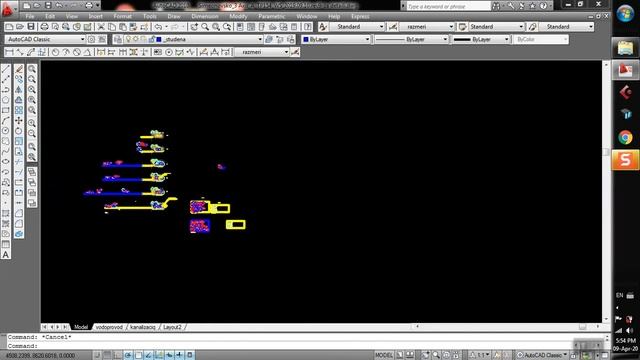Click the Save icon in Standard toolbar
The image size is (640, 360).
coord(31,27)
